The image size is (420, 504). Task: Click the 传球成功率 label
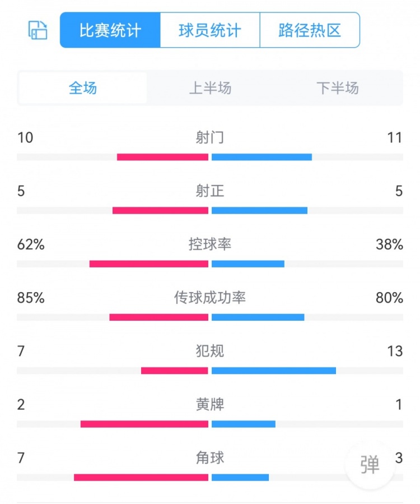210,298
